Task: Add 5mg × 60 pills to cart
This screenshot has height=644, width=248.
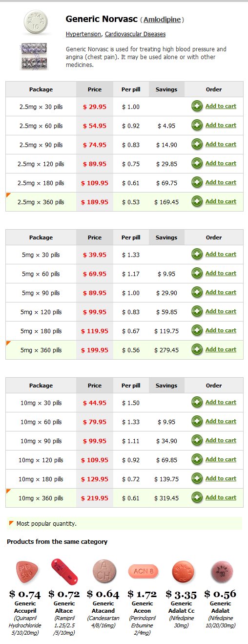Action: click(x=221, y=273)
